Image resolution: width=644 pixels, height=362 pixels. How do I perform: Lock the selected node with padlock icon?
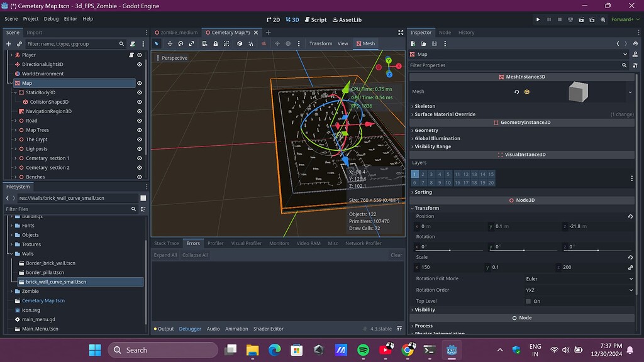[215, 43]
